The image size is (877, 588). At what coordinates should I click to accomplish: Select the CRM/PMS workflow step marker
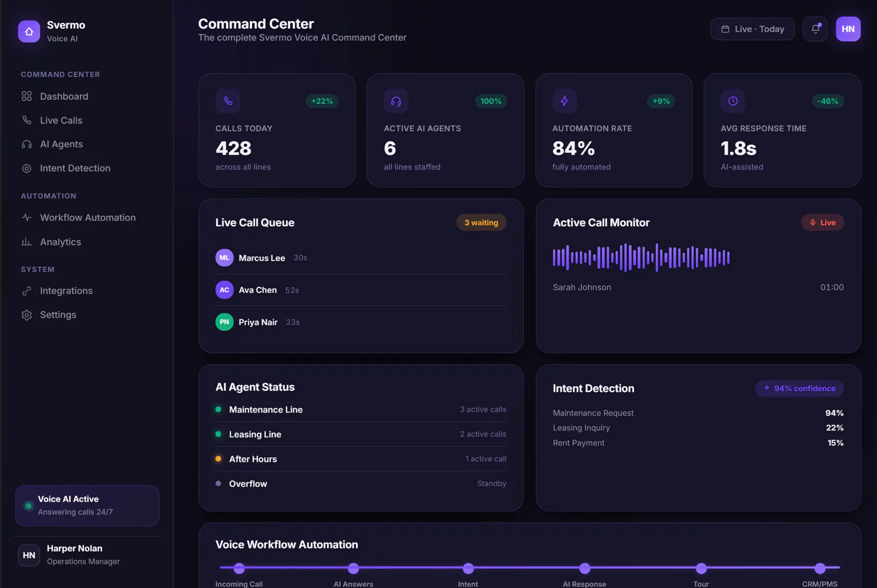(x=820, y=568)
